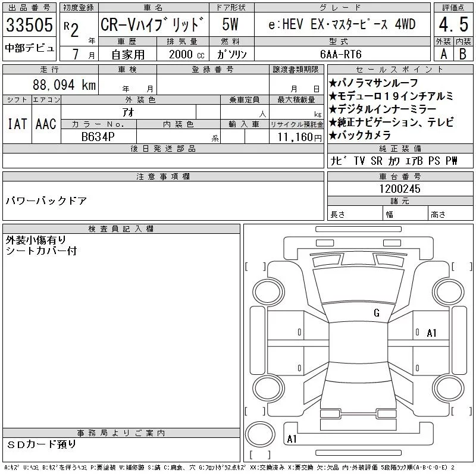Select the interior grade B cell
Viewport: 476px width, 476px height.
coord(462,54)
